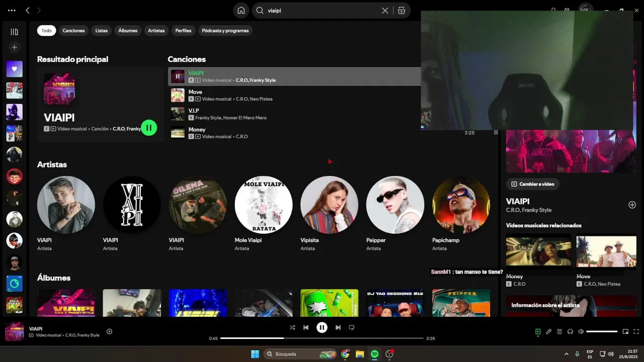
Task: Skip to next track
Action: (338, 327)
